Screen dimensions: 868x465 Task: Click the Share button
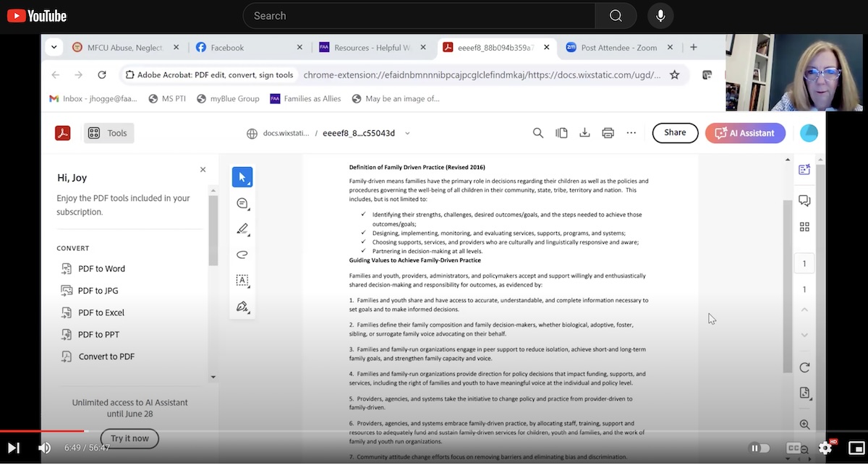point(675,133)
